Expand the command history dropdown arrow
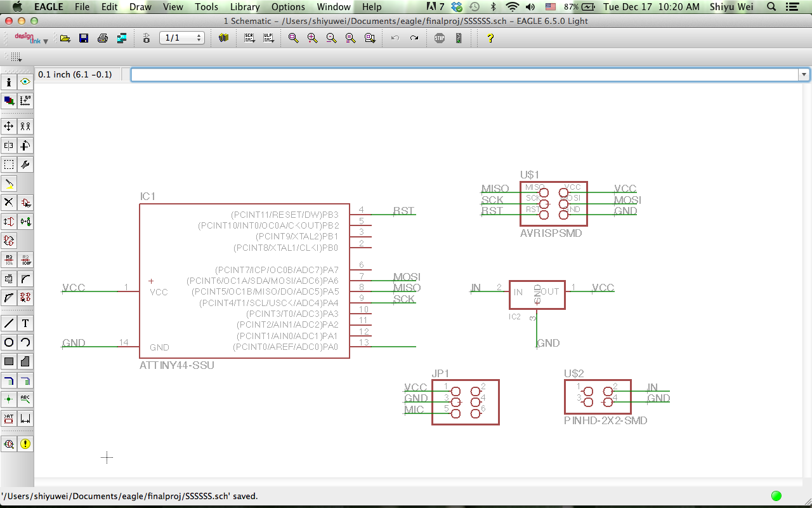Viewport: 812px width, 508px height. (804, 74)
